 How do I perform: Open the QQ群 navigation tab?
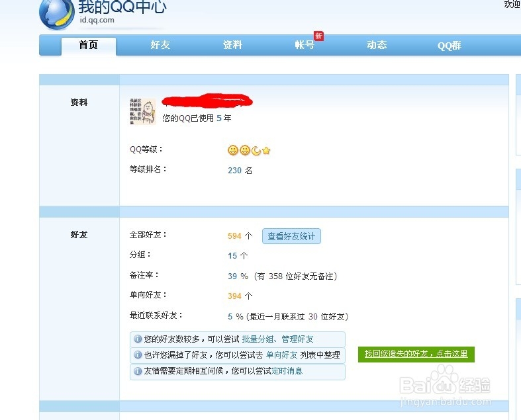point(450,46)
